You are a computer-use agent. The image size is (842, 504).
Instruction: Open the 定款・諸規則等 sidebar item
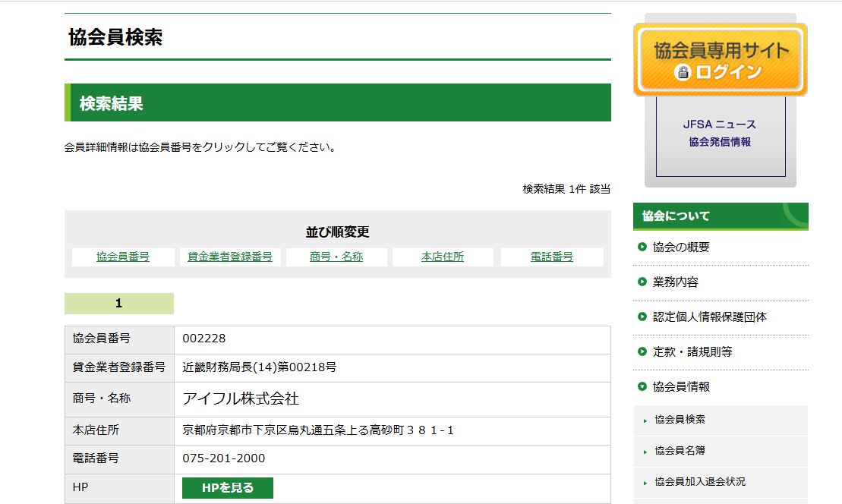coord(692,352)
